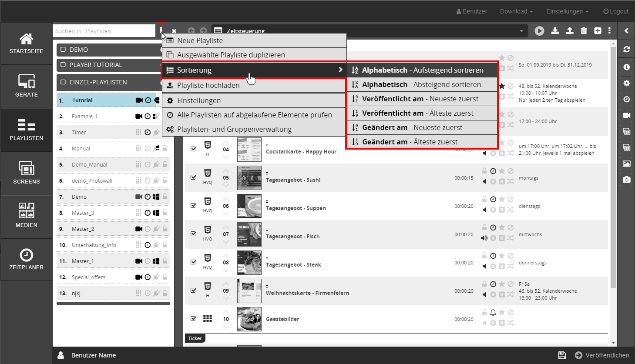Click the Suchen in Playlisten search field
Screen dimensions: 635x364
coord(104,31)
